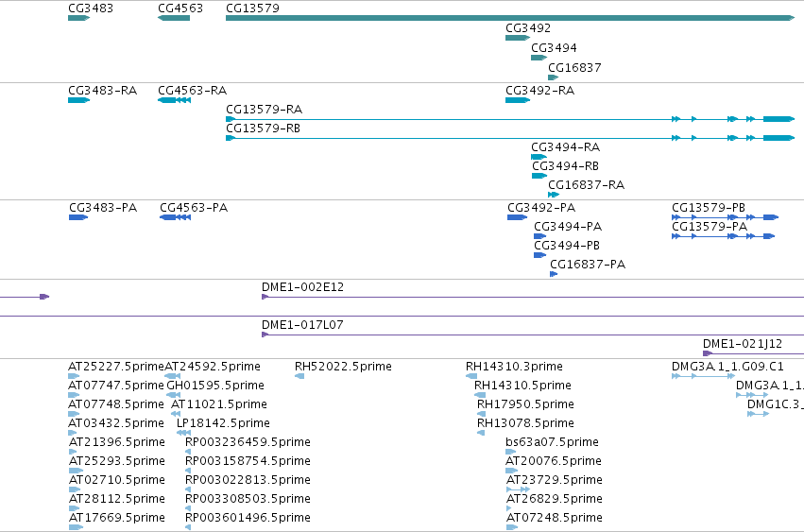Click the CG13579-PB protein glyph
The width and height of the screenshot is (804, 532).
click(x=725, y=217)
